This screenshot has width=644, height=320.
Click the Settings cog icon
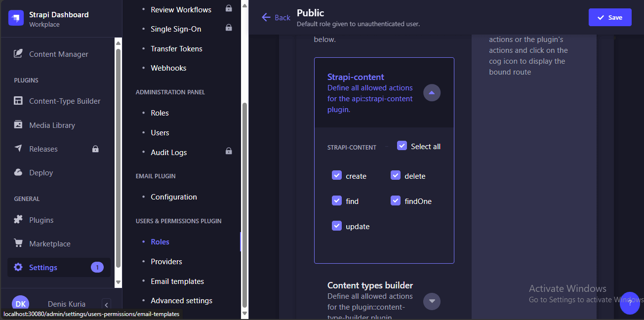[x=18, y=267]
